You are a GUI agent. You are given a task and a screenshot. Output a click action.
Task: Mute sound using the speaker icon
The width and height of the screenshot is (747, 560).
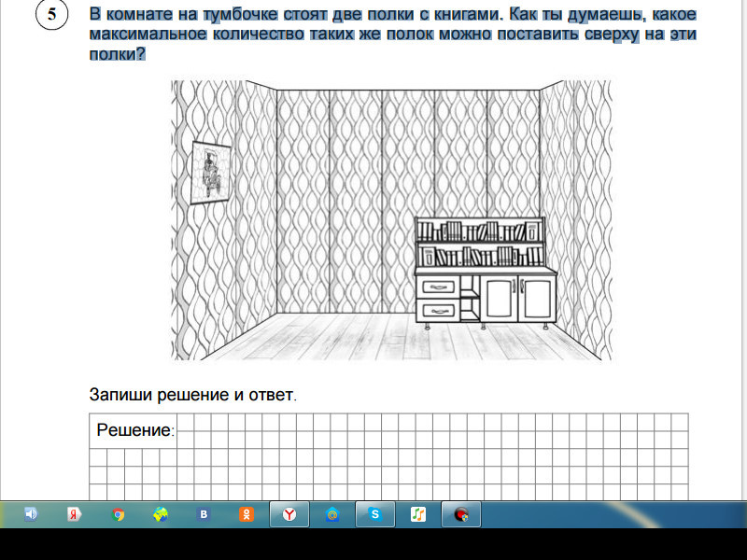(31, 514)
